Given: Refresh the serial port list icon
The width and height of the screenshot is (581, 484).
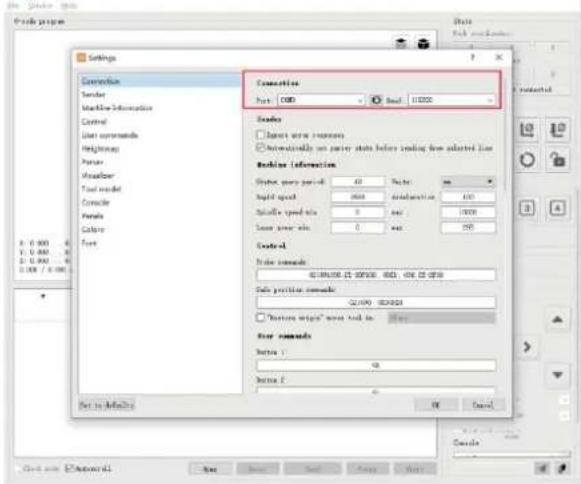Looking at the screenshot, I should pyautogui.click(x=376, y=100).
